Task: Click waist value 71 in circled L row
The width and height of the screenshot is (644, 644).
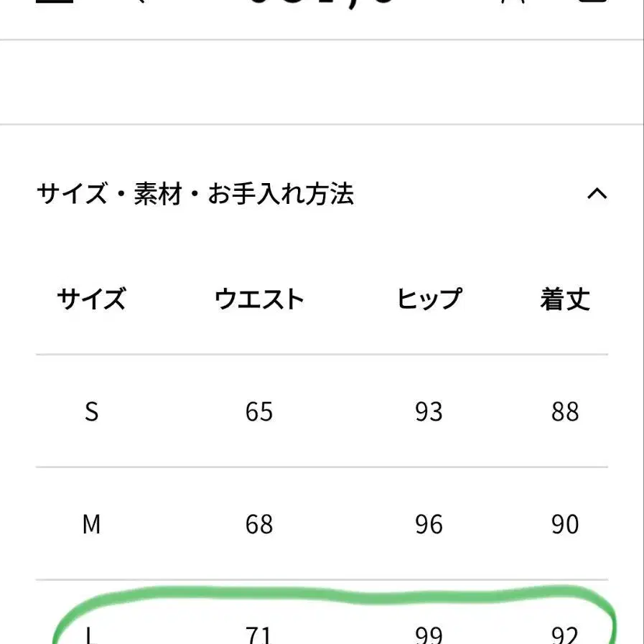Action: (259, 635)
